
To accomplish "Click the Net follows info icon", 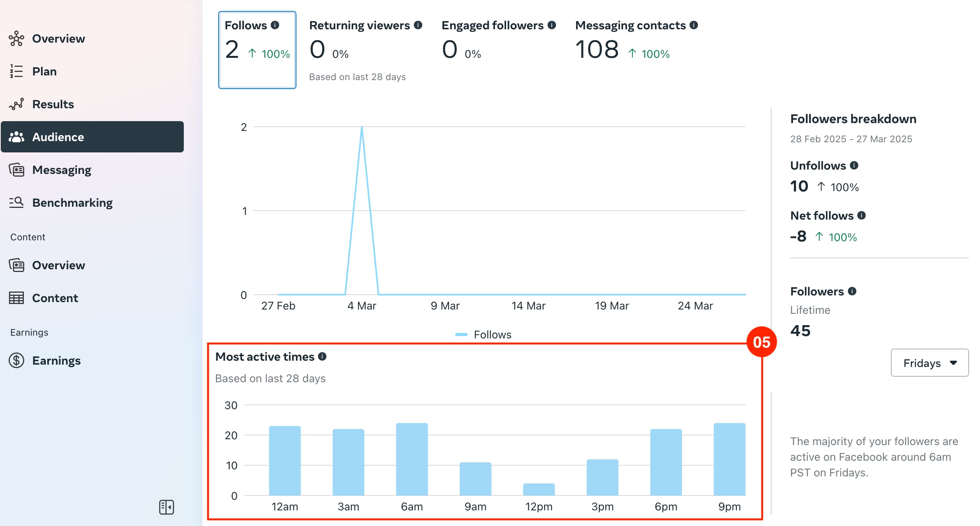I will [862, 215].
